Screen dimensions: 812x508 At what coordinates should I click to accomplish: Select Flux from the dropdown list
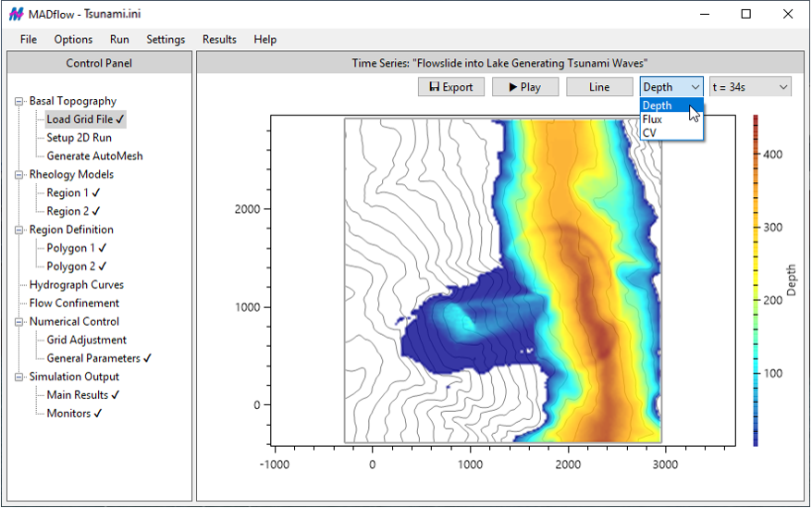click(652, 119)
